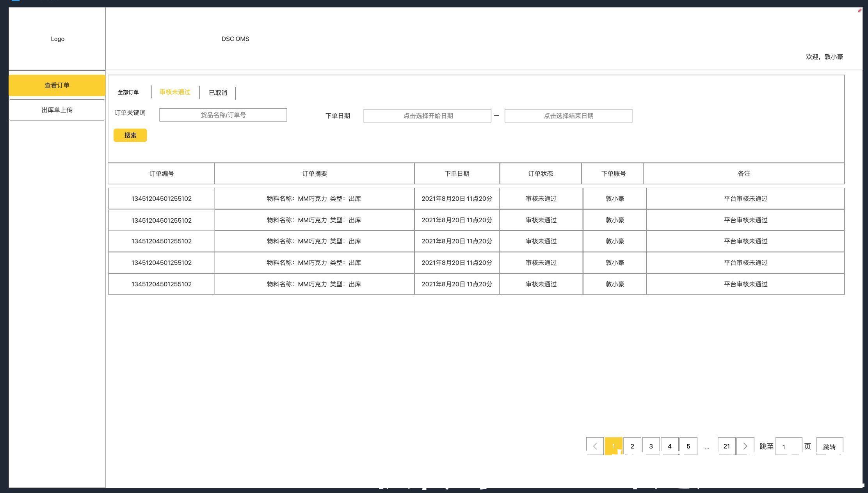
Task: Click fifth row 物料名称 summary cell
Action: coord(314,284)
